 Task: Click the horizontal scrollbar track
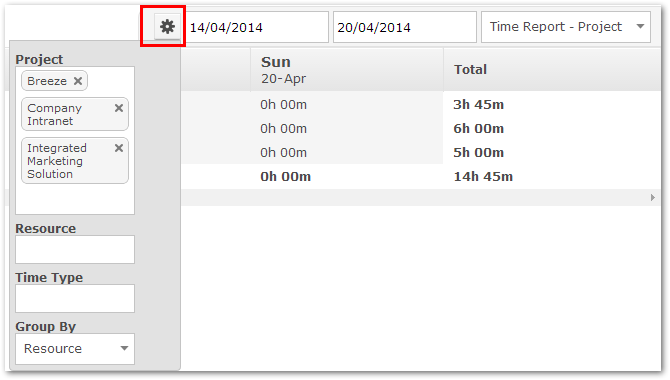click(413, 197)
